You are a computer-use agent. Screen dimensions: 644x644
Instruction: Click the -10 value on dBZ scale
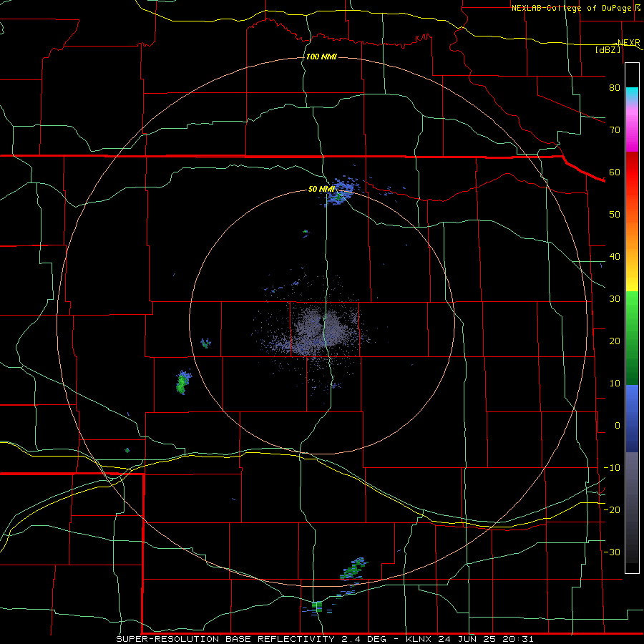[x=612, y=468]
